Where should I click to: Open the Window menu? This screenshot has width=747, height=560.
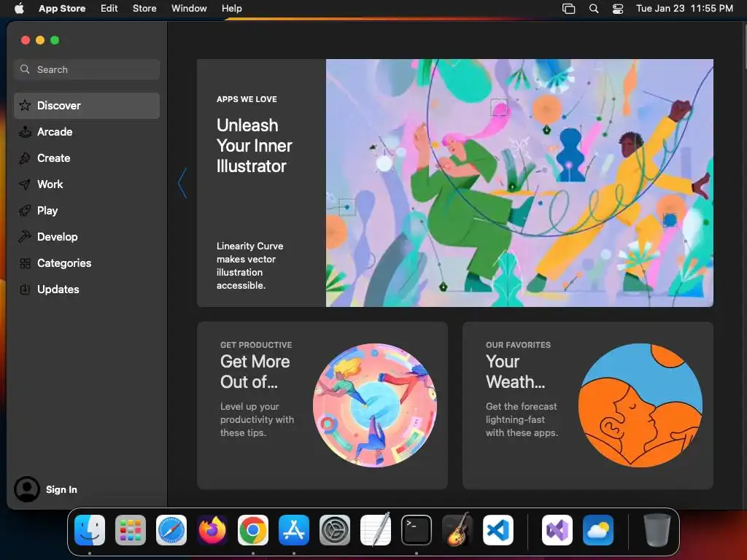189,8
